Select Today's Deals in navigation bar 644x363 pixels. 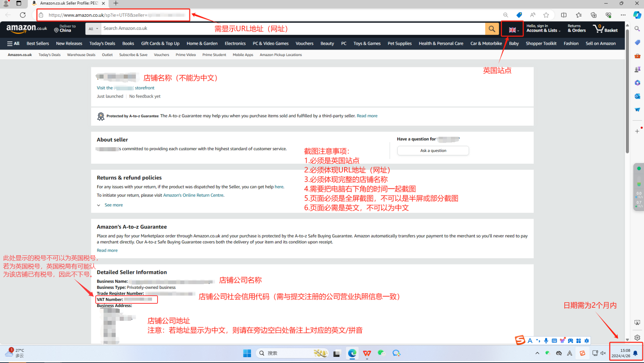pyautogui.click(x=102, y=44)
